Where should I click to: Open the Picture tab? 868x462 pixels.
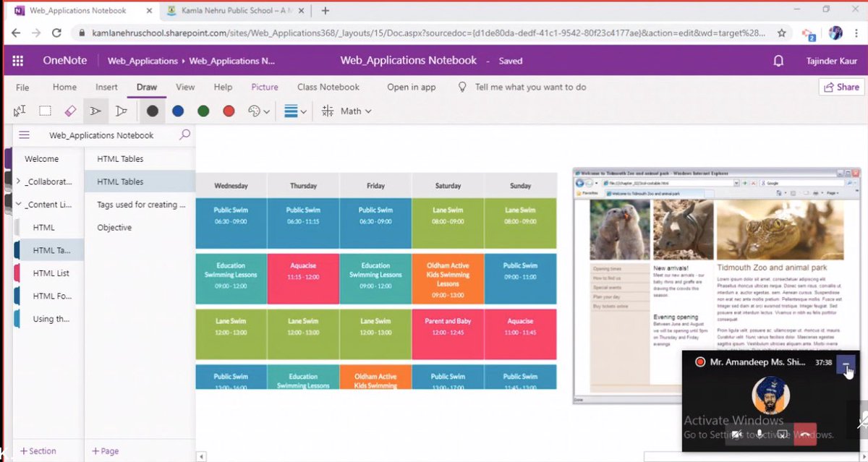pyautogui.click(x=265, y=87)
